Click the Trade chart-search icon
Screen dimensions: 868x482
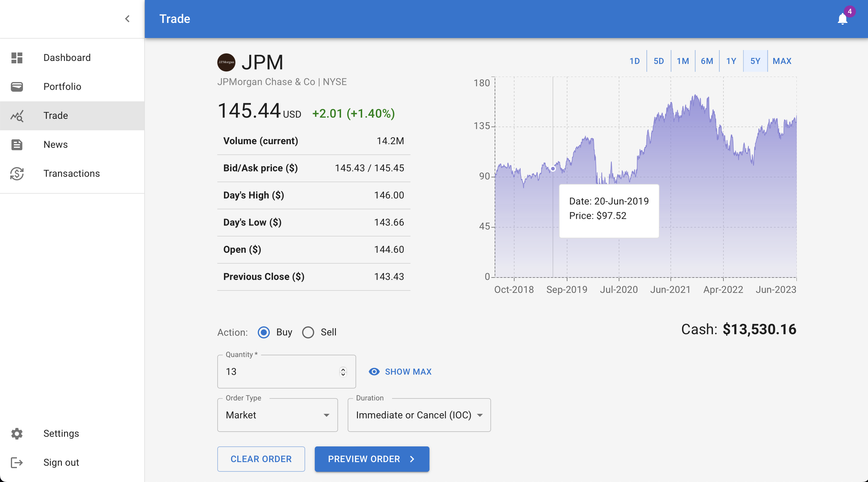[17, 116]
